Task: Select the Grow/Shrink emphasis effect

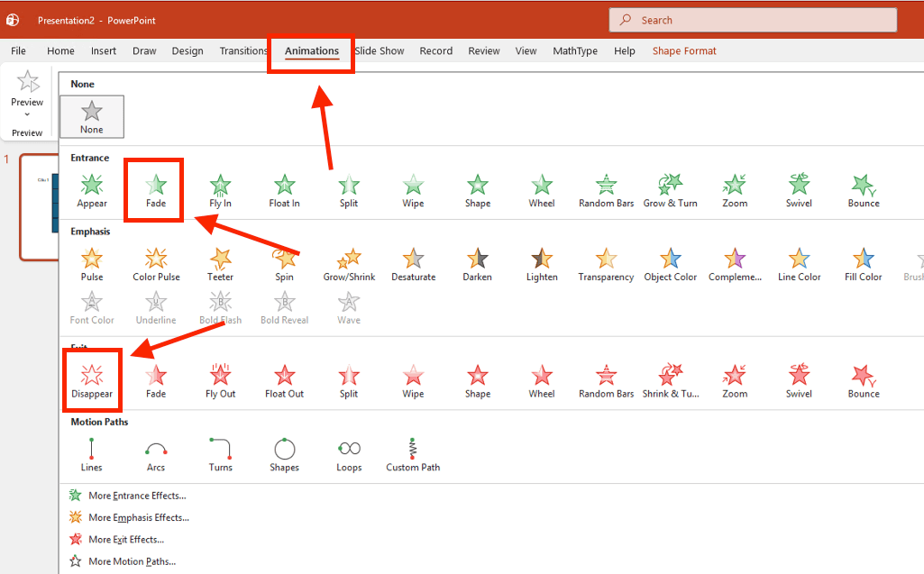Action: point(349,265)
